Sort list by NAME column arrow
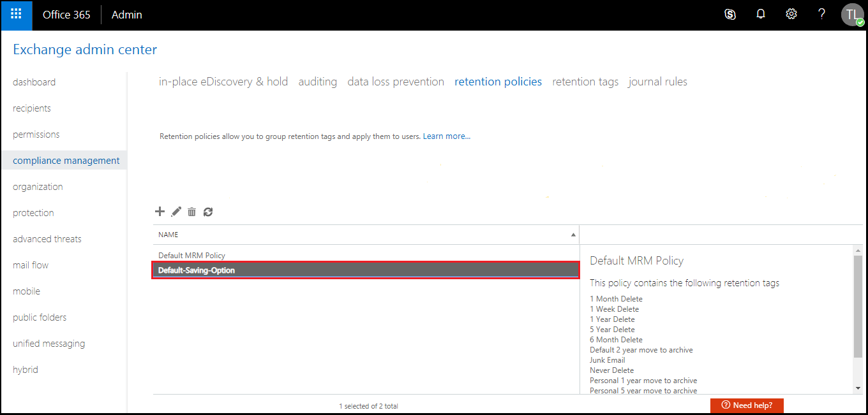The width and height of the screenshot is (868, 415). [x=572, y=235]
